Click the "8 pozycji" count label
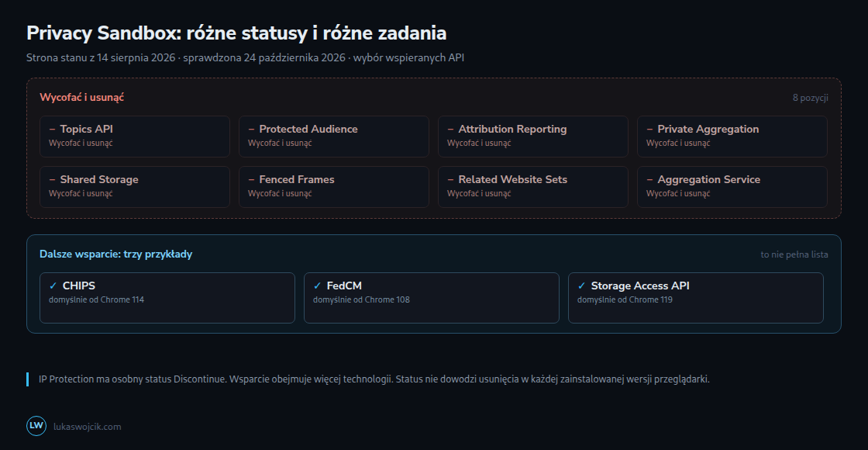 pyautogui.click(x=811, y=98)
